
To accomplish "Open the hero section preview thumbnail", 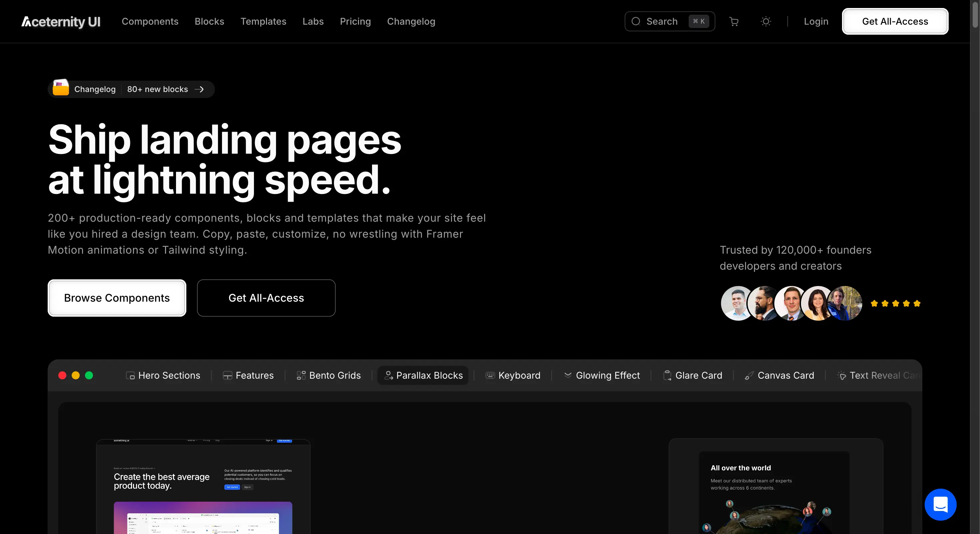I will [x=203, y=487].
